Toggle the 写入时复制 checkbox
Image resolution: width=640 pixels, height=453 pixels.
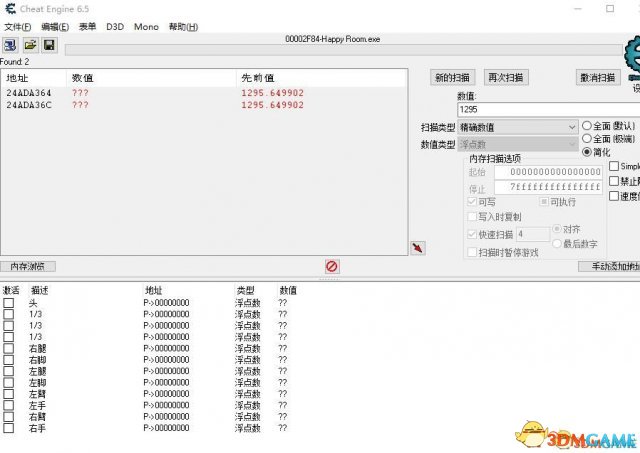(472, 217)
